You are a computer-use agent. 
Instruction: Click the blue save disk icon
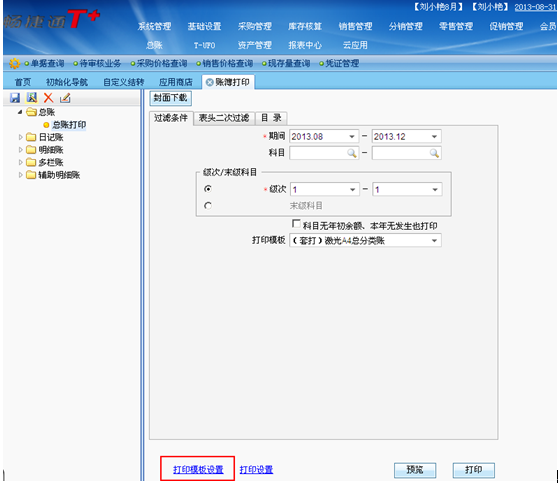tap(15, 97)
